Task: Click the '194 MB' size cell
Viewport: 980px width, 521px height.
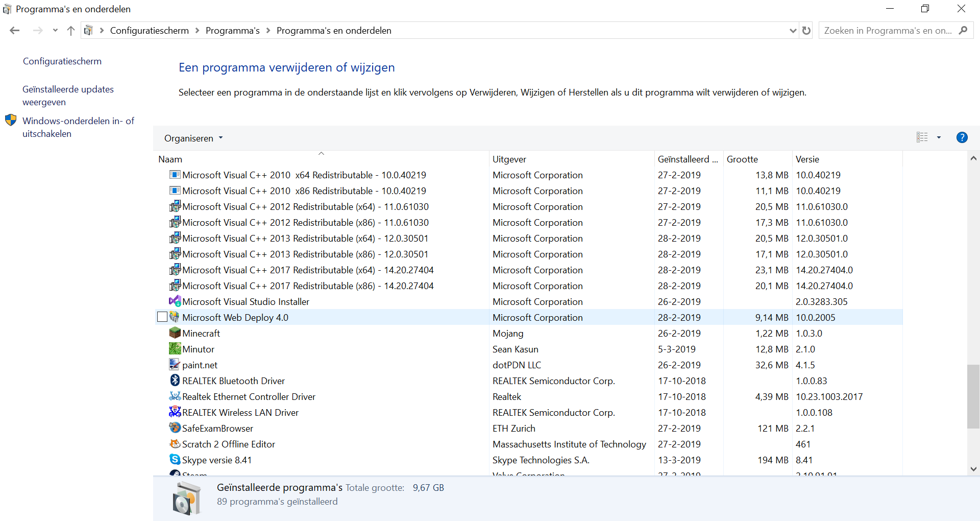Action: pyautogui.click(x=773, y=460)
